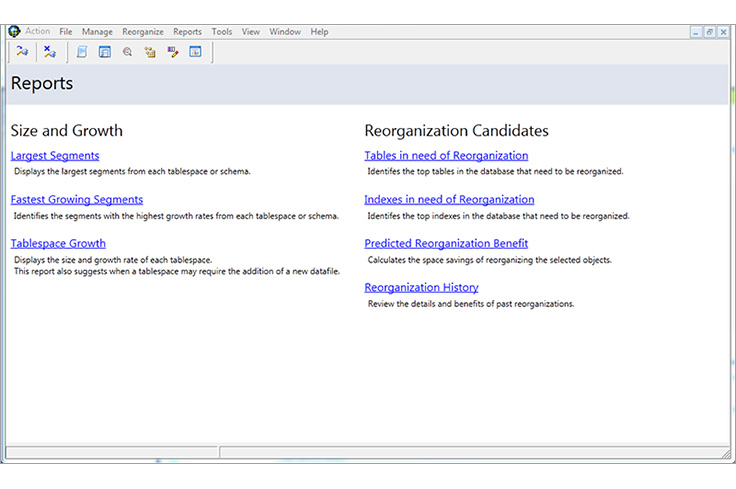Click the 'Reports' page heading

click(x=42, y=84)
